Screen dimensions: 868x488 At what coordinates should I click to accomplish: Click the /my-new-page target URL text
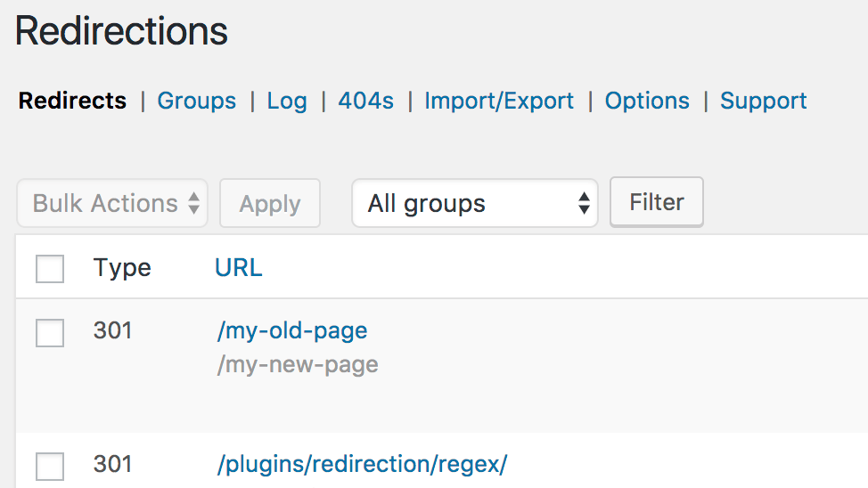298,364
